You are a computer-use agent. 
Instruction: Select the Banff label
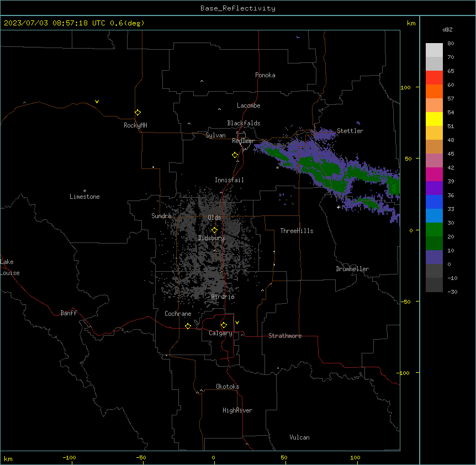pyautogui.click(x=68, y=313)
